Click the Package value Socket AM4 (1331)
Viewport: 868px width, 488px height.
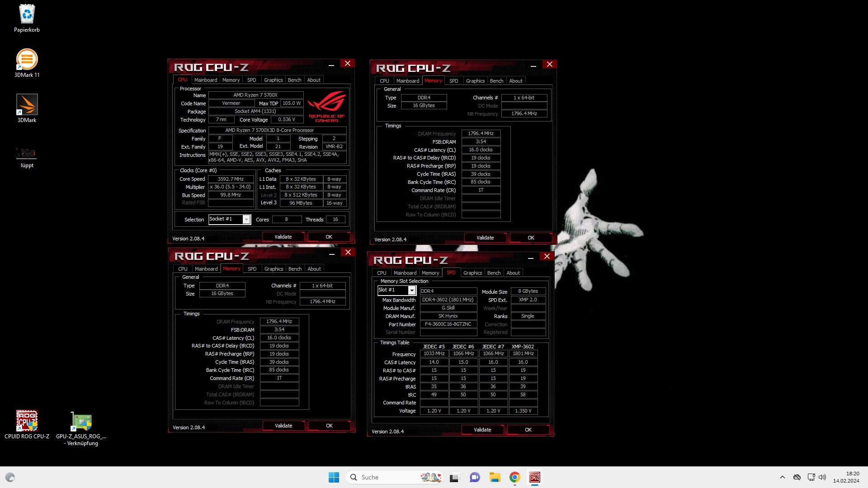click(255, 111)
